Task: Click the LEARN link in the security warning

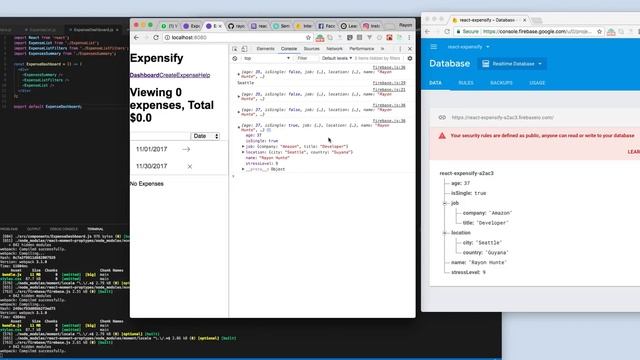Action: click(x=634, y=152)
